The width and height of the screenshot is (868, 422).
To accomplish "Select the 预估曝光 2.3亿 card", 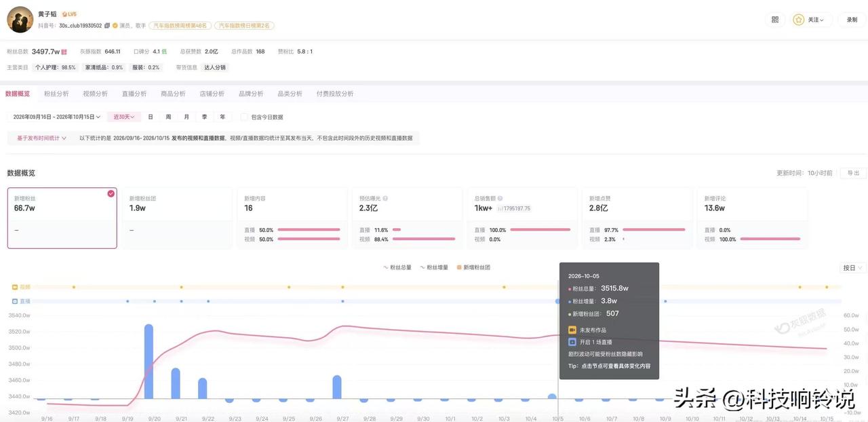I will [x=407, y=218].
